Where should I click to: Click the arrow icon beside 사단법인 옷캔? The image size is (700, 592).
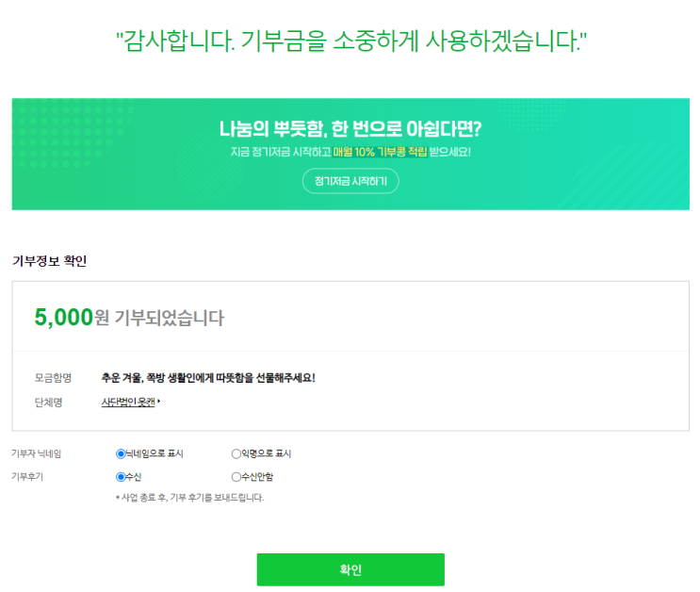(159, 403)
